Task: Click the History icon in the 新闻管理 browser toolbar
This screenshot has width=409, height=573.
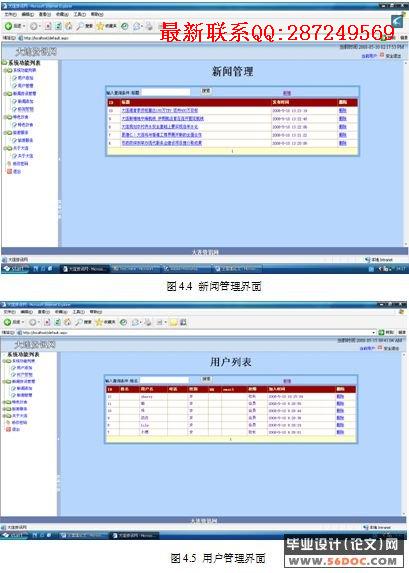Action: (125, 26)
